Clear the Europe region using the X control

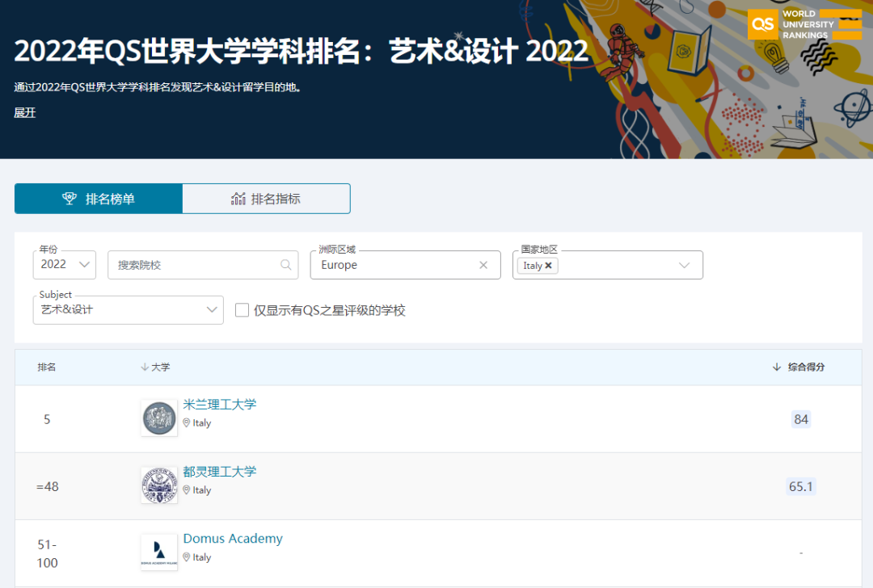point(483,265)
